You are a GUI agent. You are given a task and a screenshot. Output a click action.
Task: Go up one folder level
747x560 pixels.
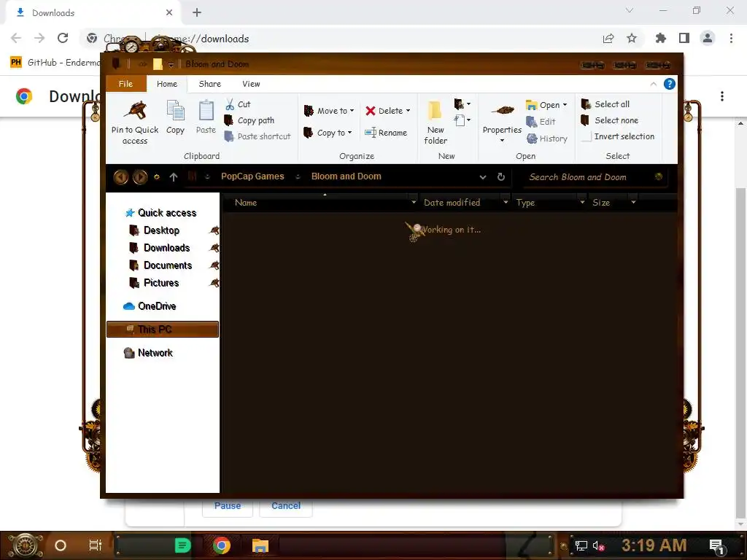(174, 177)
